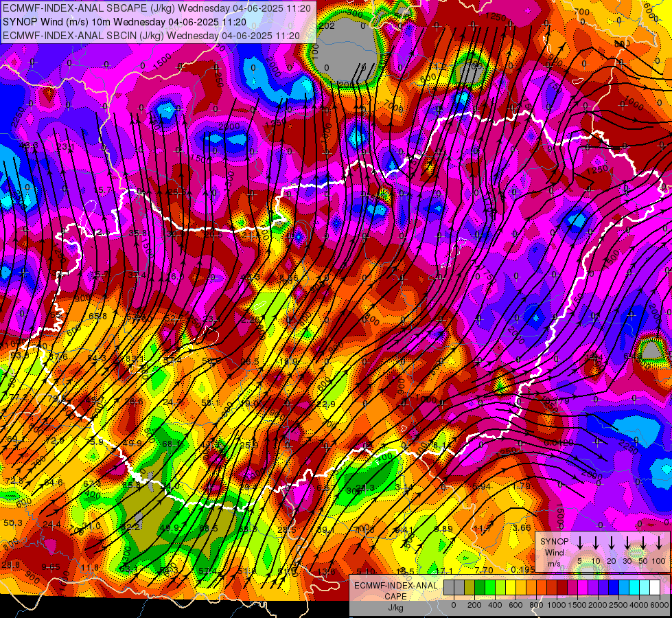Click the 5 m/s wind arrow in the legend
The image size is (672, 618).
tap(580, 542)
